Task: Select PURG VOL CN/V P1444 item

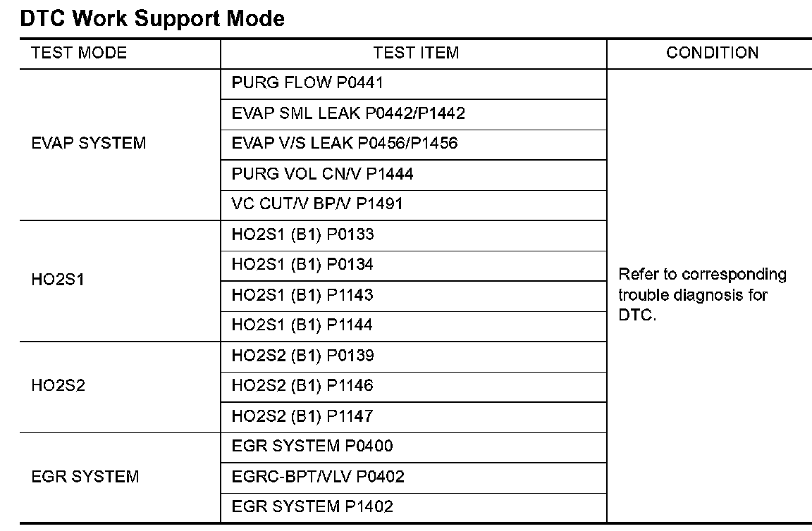Action: [322, 174]
